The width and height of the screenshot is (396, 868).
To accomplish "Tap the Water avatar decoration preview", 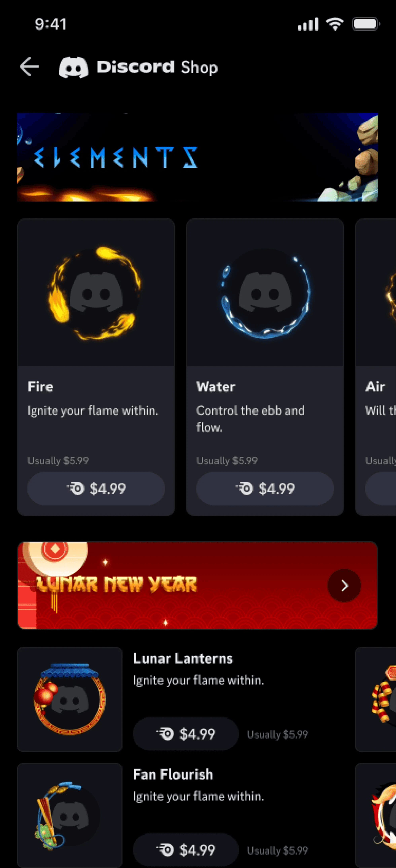I will (x=265, y=293).
